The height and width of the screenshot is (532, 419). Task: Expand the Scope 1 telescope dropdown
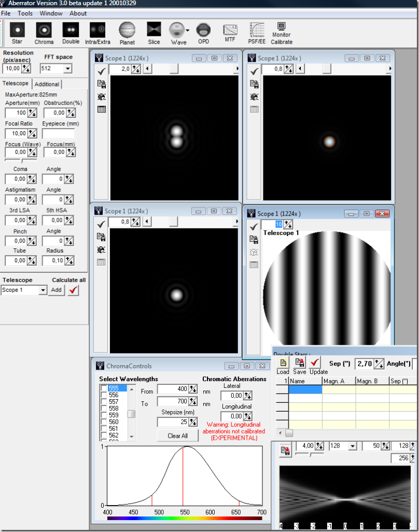pos(43,290)
